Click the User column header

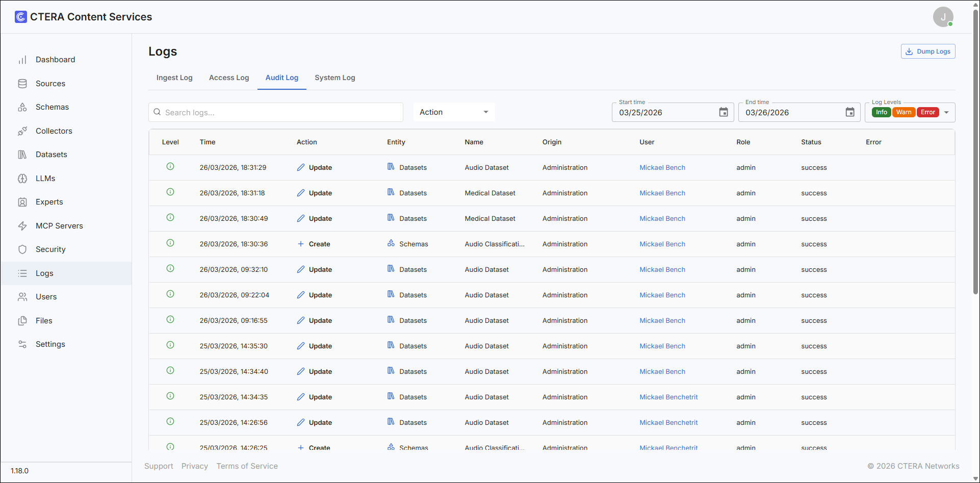pos(647,142)
